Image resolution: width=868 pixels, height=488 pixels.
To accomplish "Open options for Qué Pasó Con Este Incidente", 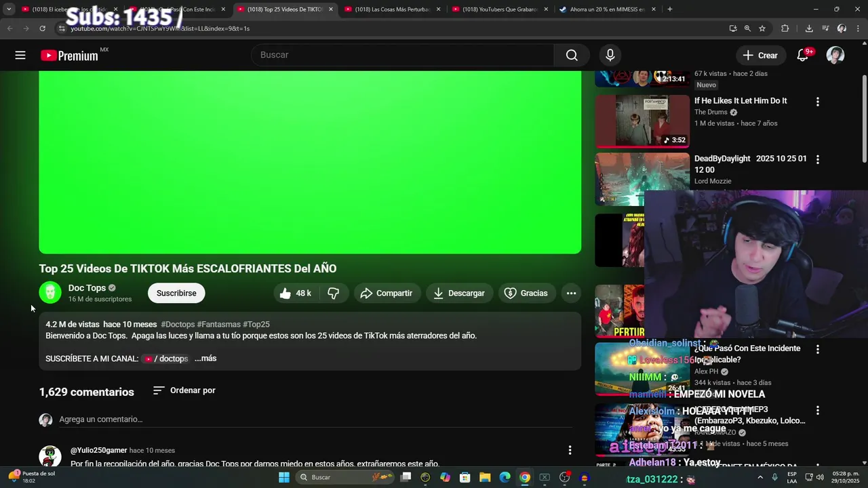I will (817, 349).
